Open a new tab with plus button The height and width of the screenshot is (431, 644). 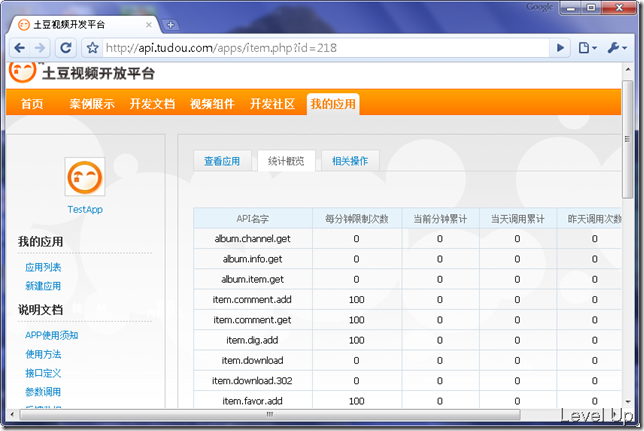(x=170, y=25)
